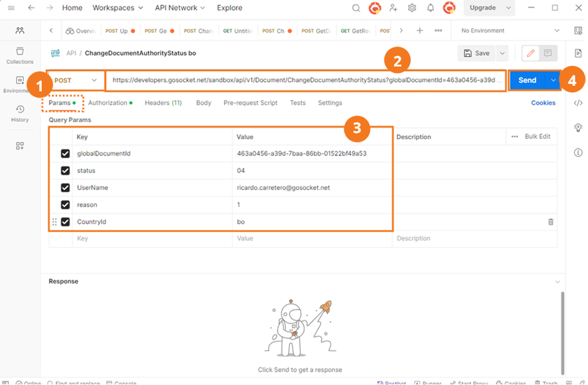588x385 pixels.
Task: Open the Cookies link
Action: click(543, 103)
